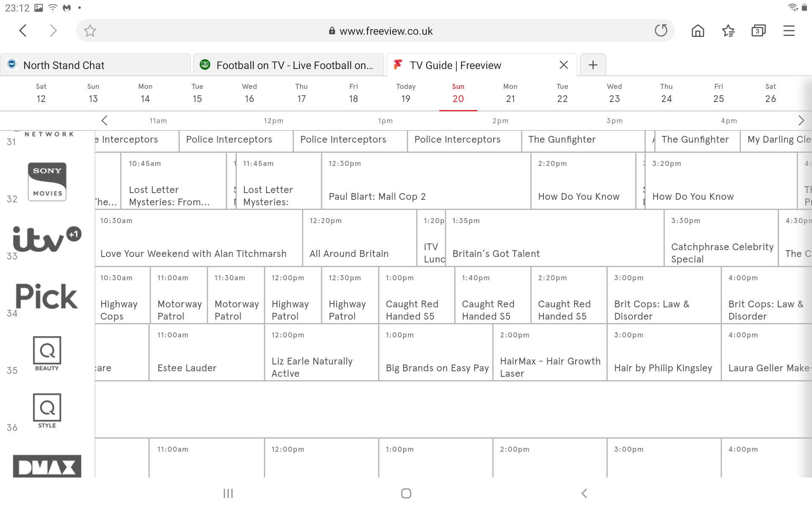Image resolution: width=812 pixels, height=508 pixels.
Task: Go back with browser back arrow
Action: tap(23, 30)
